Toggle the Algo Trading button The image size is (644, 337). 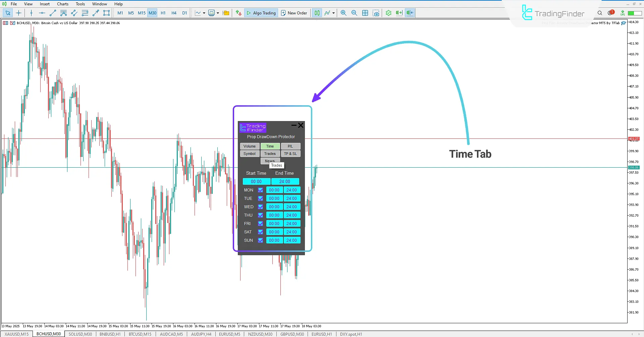(x=261, y=13)
